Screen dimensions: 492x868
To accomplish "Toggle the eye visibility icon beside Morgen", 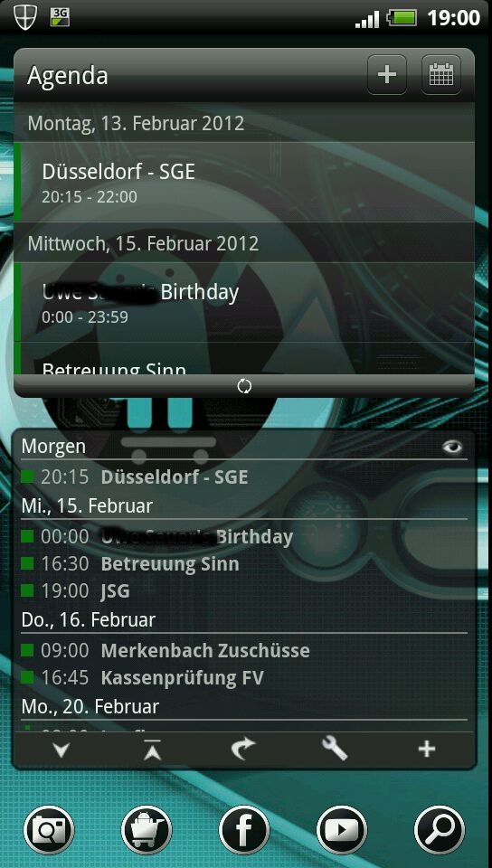I will (x=452, y=448).
